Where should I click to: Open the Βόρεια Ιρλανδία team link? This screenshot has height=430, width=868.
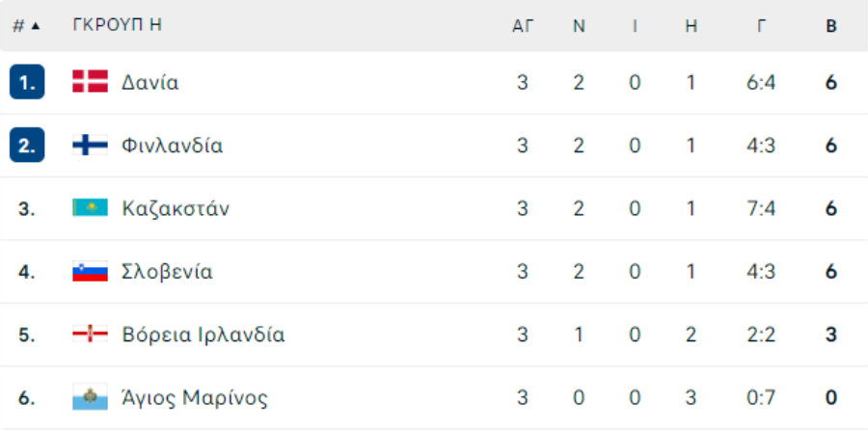click(x=203, y=335)
